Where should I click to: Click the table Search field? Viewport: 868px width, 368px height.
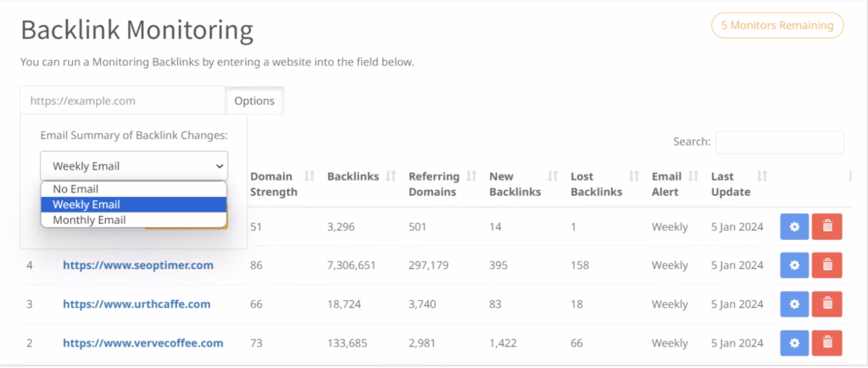779,142
